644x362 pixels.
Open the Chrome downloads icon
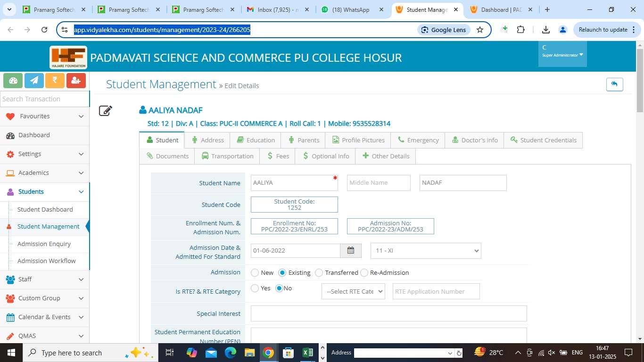(x=545, y=30)
